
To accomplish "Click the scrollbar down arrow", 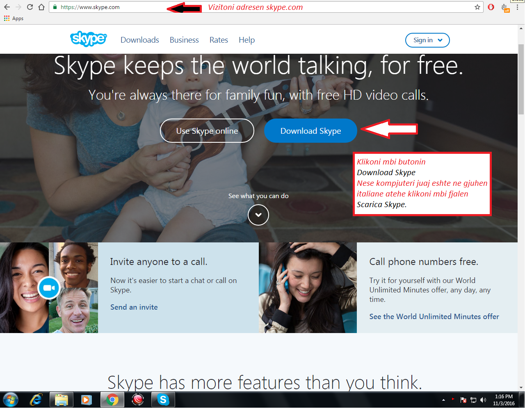I will pyautogui.click(x=521, y=387).
